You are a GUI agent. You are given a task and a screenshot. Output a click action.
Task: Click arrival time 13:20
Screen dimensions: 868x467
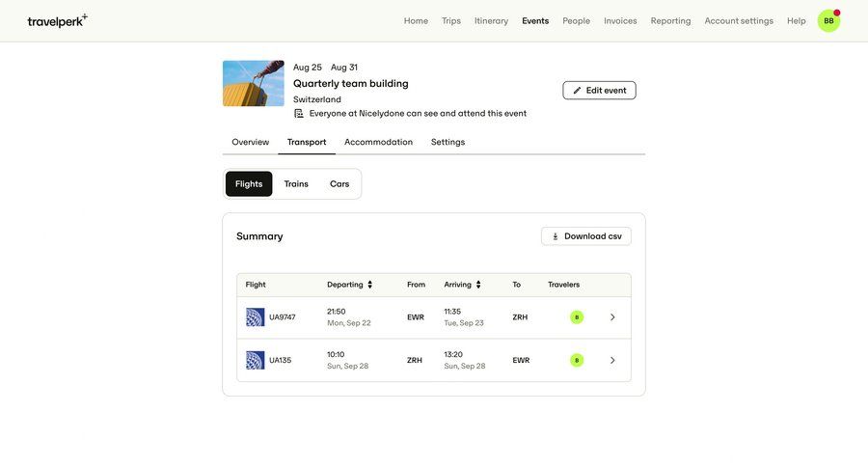click(x=453, y=354)
